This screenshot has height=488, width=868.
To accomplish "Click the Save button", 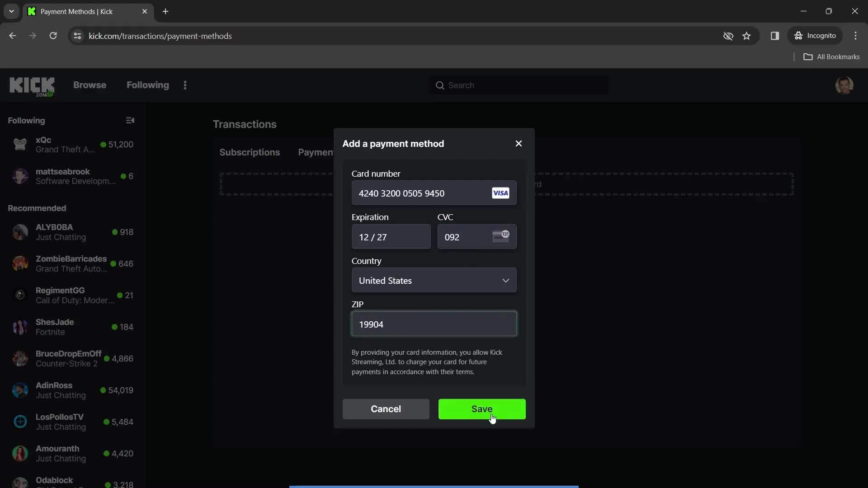I will click(481, 409).
